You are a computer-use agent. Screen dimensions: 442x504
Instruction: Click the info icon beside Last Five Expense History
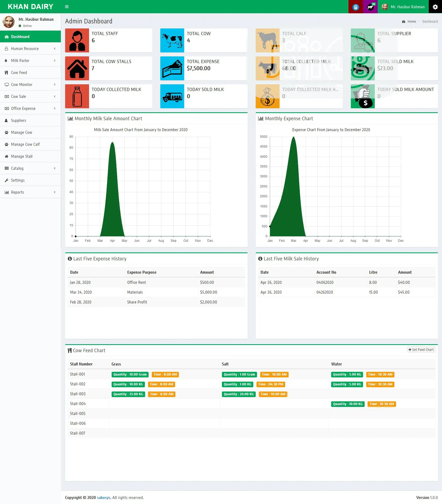tap(70, 259)
